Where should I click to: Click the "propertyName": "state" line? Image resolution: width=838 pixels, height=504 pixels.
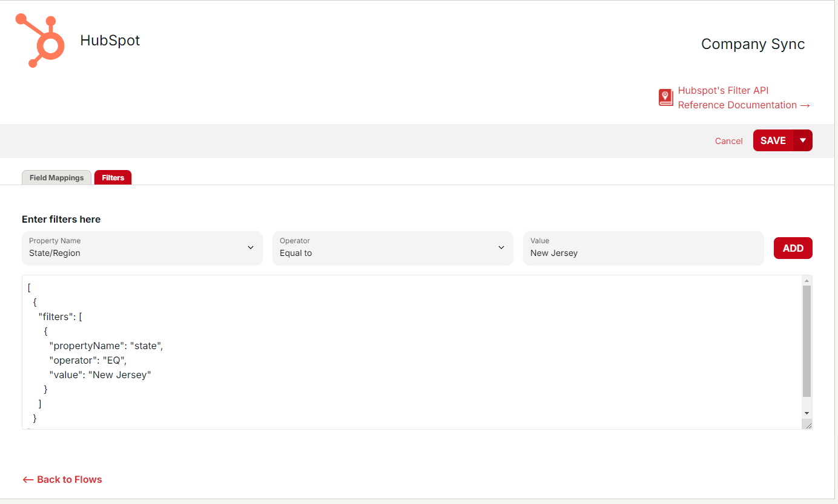click(107, 346)
